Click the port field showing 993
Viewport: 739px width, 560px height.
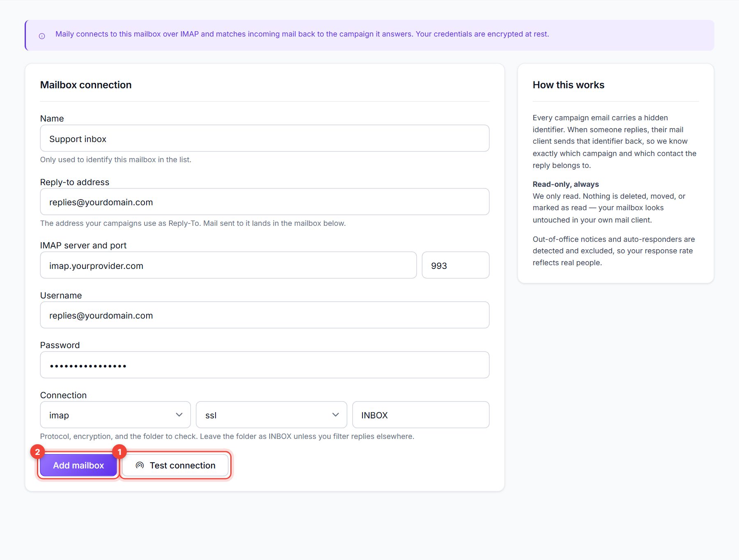click(456, 265)
